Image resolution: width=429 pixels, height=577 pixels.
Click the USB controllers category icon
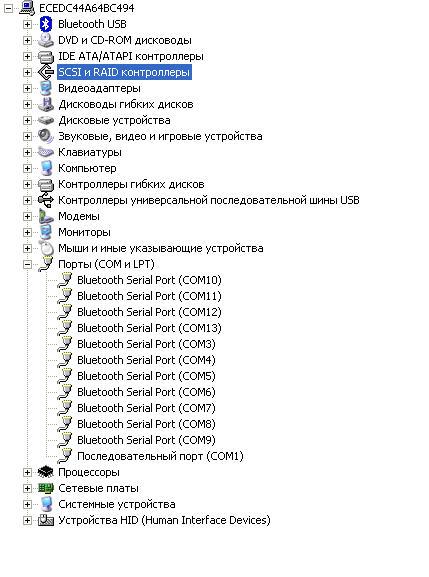coord(46,200)
